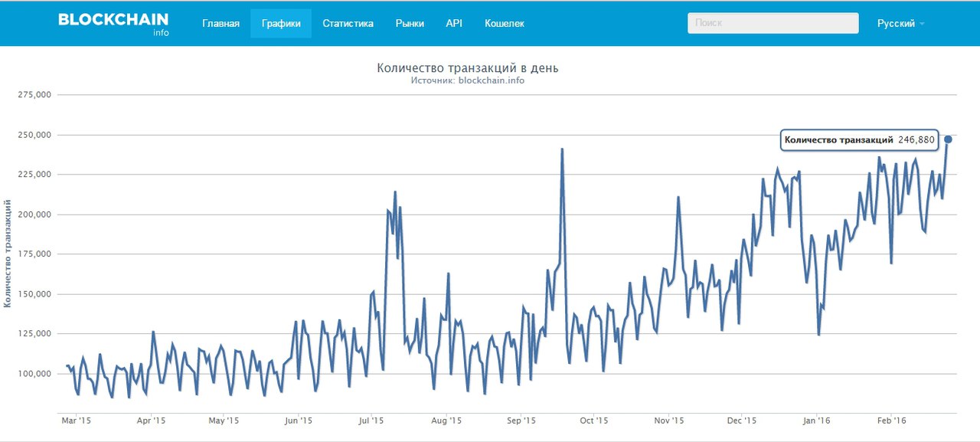Click the tooltip showing 246,880 transactions
Image resolution: width=980 pixels, height=442 pixels.
858,140
